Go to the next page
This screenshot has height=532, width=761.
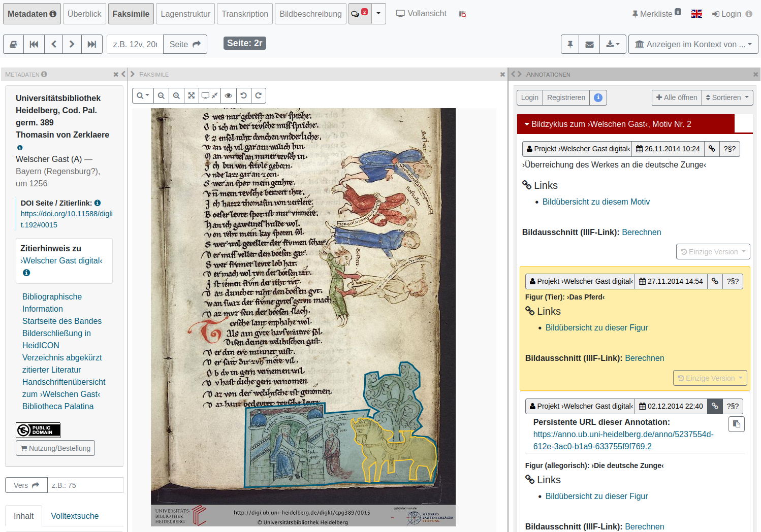[x=72, y=44]
